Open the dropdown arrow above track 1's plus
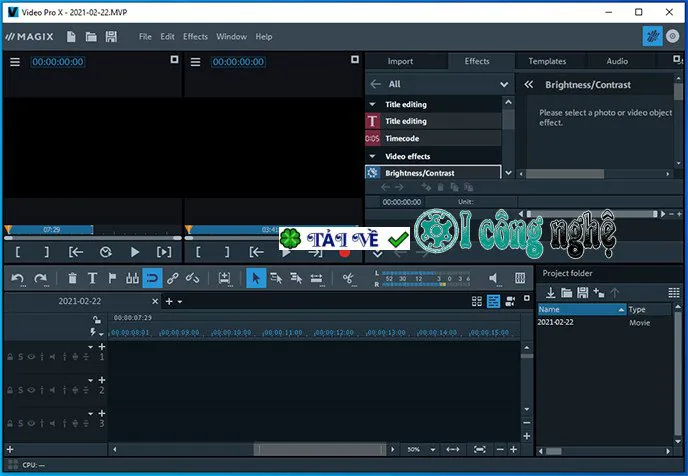The height and width of the screenshot is (476, 688). [90, 347]
